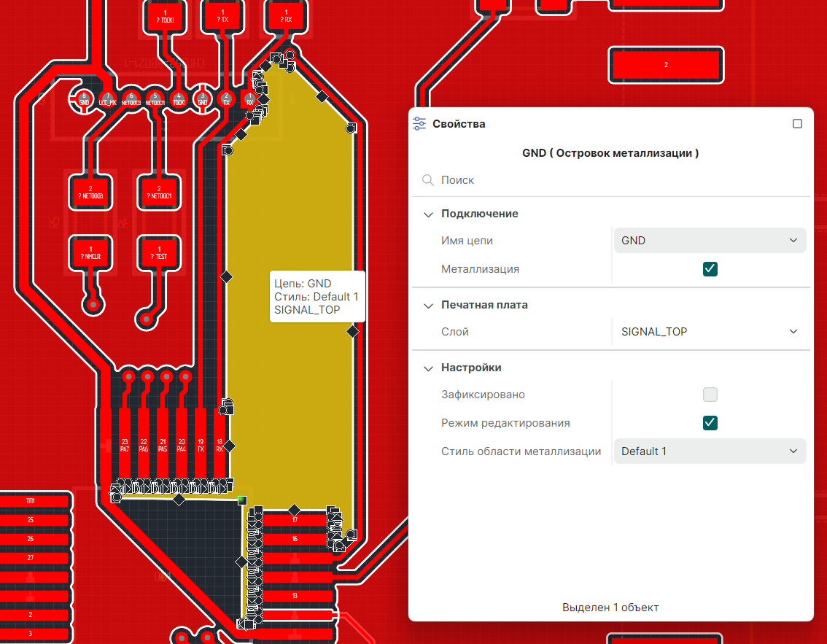
Task: Open the Слой SIGNAL_TOP dropdown
Action: pyautogui.click(x=710, y=332)
